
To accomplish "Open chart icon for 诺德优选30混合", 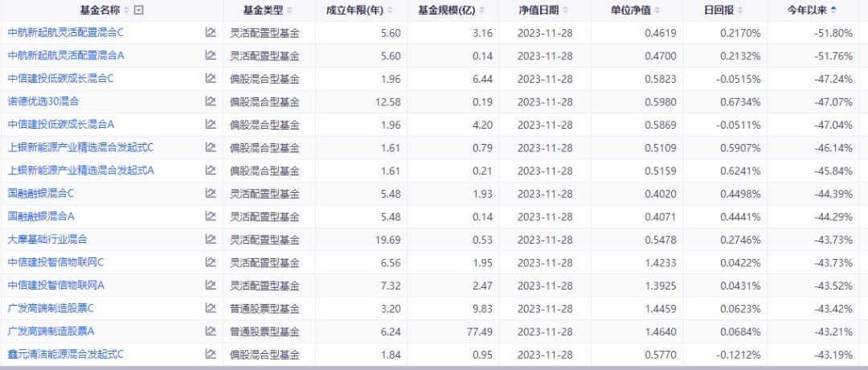I will (211, 101).
